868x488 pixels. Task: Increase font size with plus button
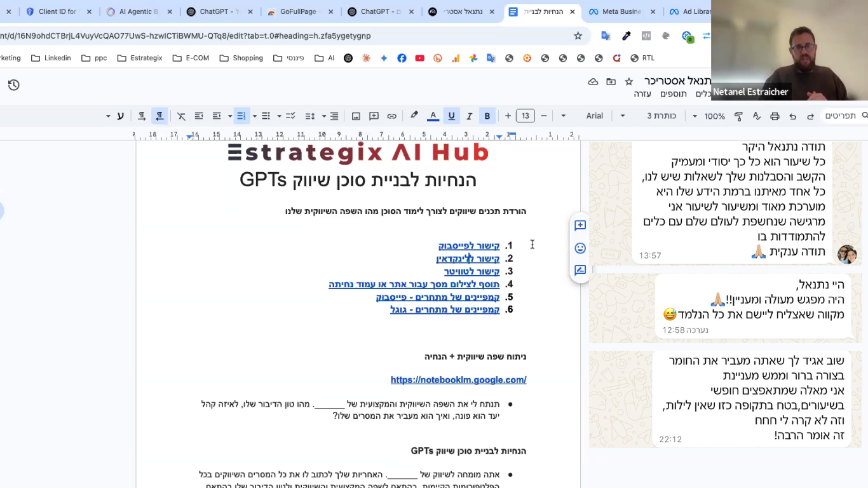click(x=508, y=116)
